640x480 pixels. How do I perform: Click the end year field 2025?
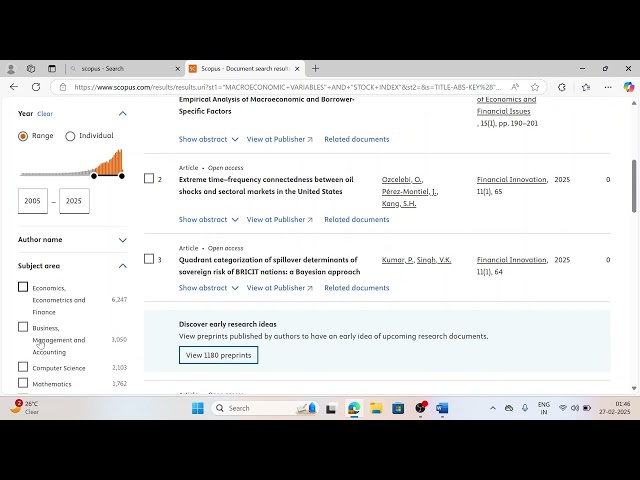click(x=74, y=201)
